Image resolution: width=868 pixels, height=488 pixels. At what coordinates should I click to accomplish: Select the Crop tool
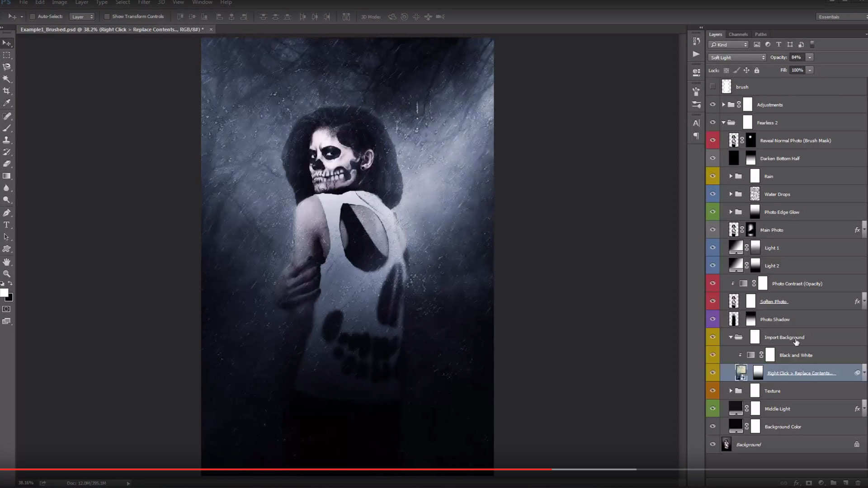[x=7, y=91]
